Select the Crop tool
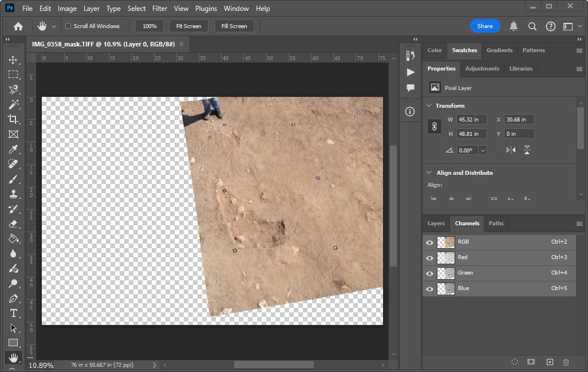Screen dimensions: 588x372 [13, 119]
